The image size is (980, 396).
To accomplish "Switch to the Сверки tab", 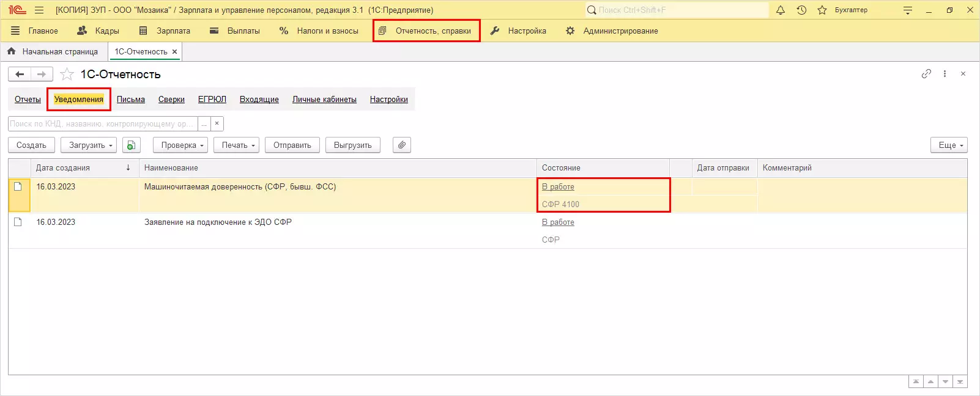I will click(171, 99).
